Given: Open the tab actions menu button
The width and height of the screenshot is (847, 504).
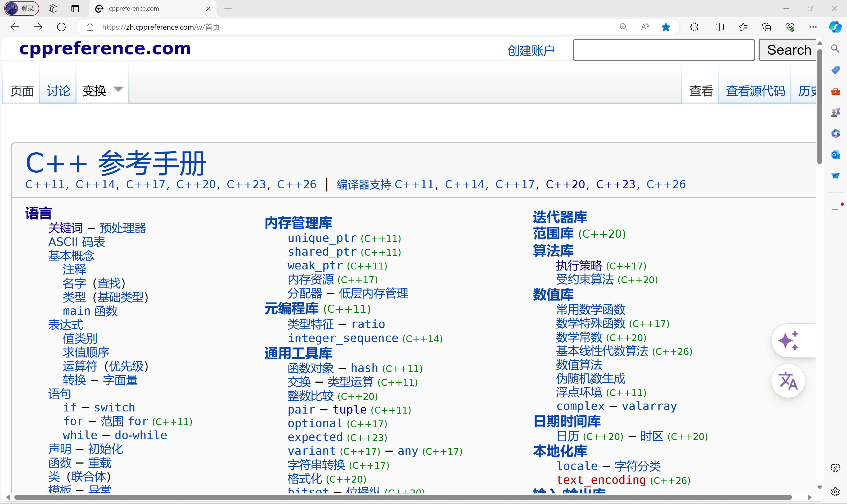Looking at the screenshot, I should (x=75, y=8).
